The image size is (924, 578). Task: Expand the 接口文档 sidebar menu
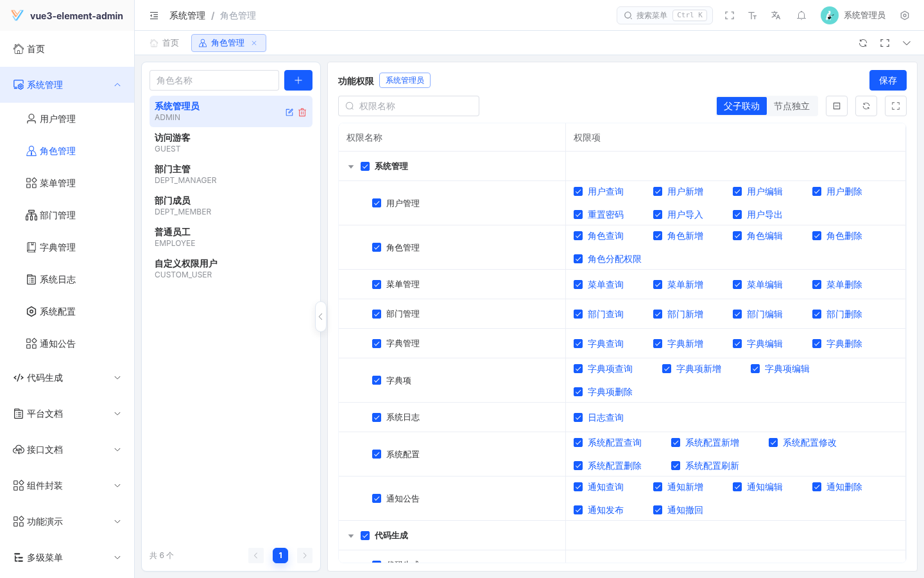tap(67, 450)
